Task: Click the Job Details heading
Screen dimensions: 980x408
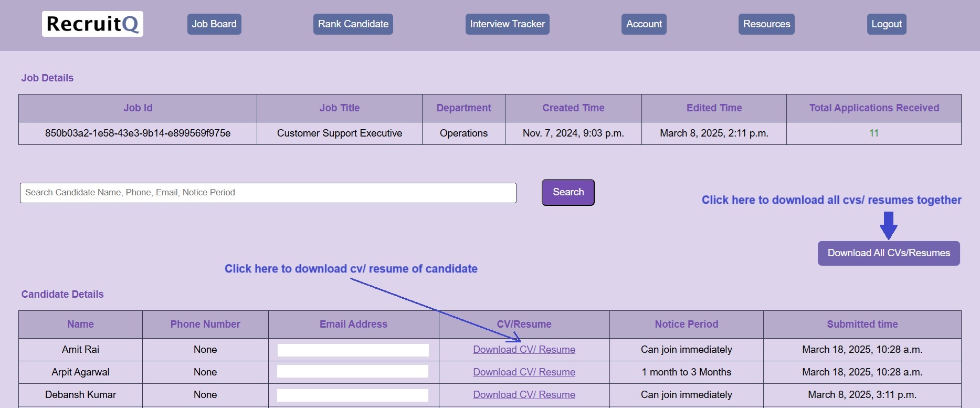Action: pos(47,78)
